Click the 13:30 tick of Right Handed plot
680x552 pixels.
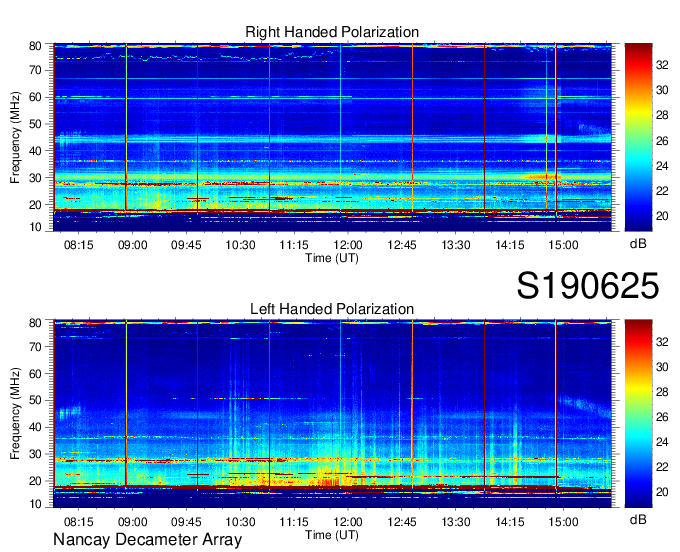(456, 245)
